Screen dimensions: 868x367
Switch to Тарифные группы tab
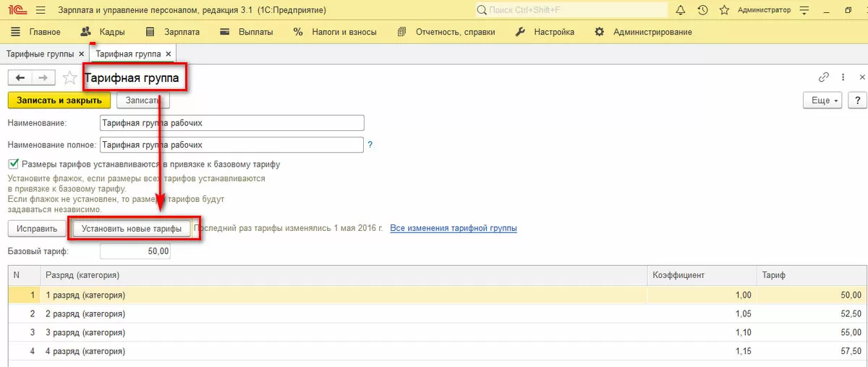pos(41,54)
